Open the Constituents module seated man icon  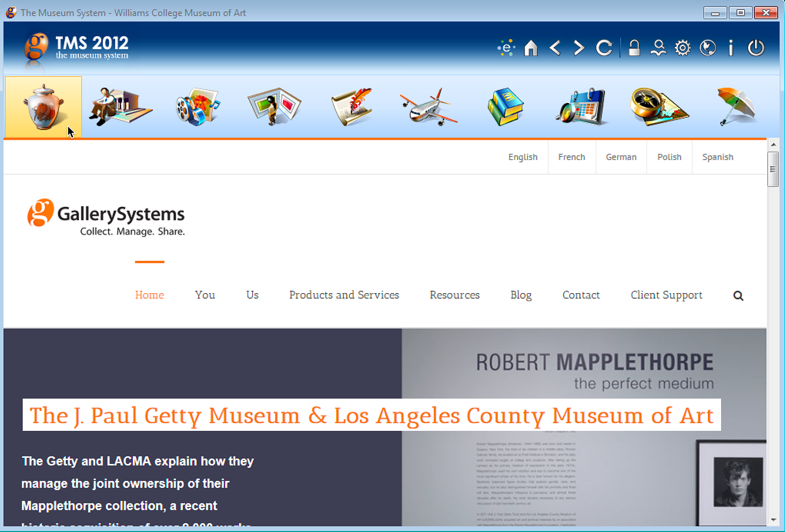click(x=120, y=106)
